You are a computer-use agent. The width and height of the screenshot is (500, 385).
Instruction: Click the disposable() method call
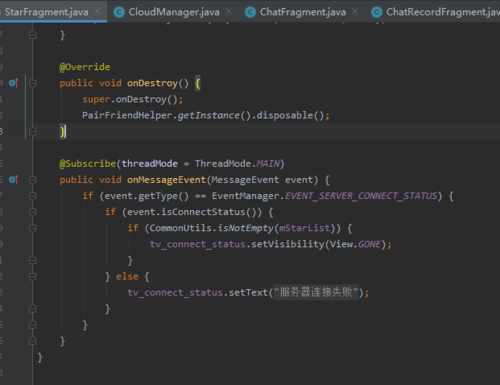(290, 115)
